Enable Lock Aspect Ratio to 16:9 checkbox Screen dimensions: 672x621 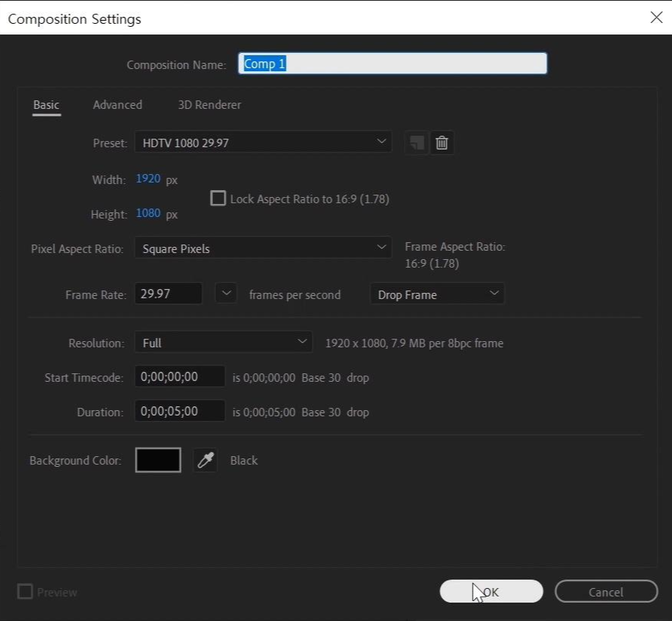218,198
